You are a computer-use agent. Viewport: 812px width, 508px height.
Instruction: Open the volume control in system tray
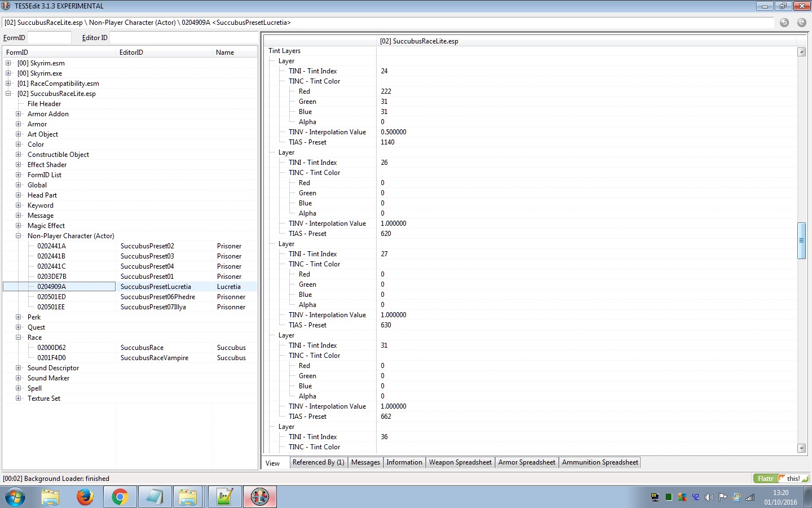click(x=709, y=497)
